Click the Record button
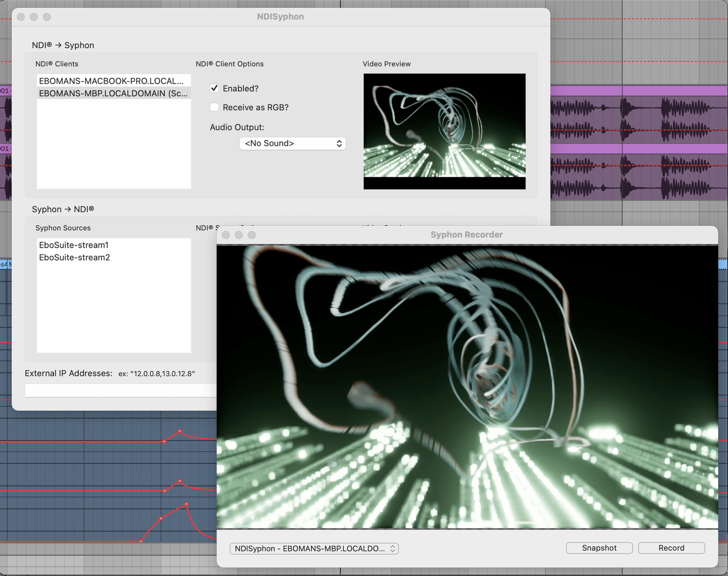The height and width of the screenshot is (576, 728). (671, 548)
